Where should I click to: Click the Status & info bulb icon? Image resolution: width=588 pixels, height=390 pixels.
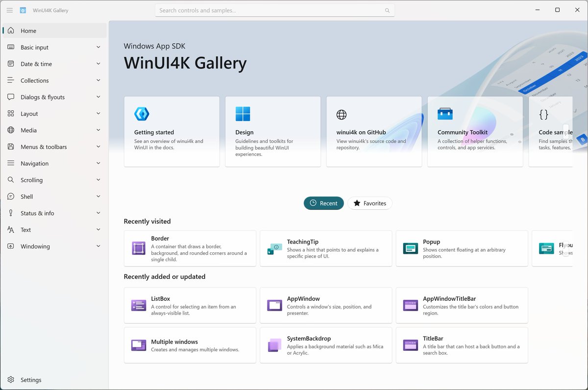click(x=11, y=213)
